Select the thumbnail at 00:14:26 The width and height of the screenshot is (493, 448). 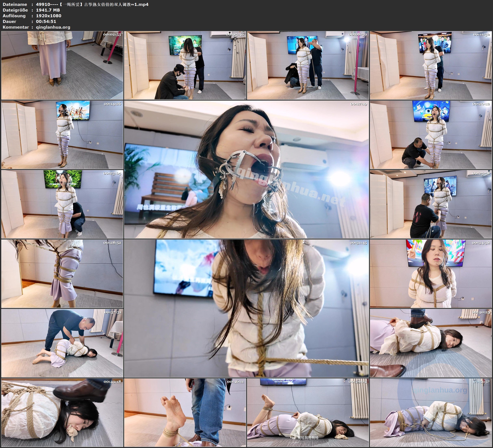click(x=62, y=135)
